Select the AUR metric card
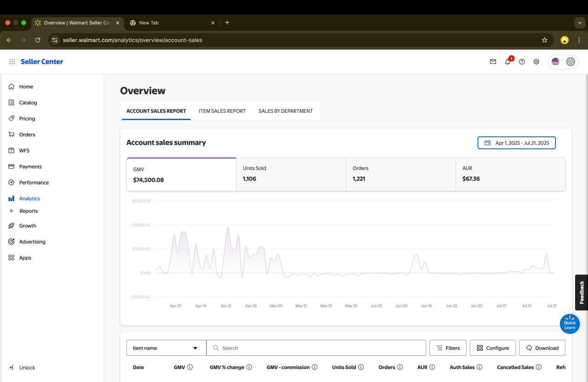588x382 pixels. pos(510,174)
